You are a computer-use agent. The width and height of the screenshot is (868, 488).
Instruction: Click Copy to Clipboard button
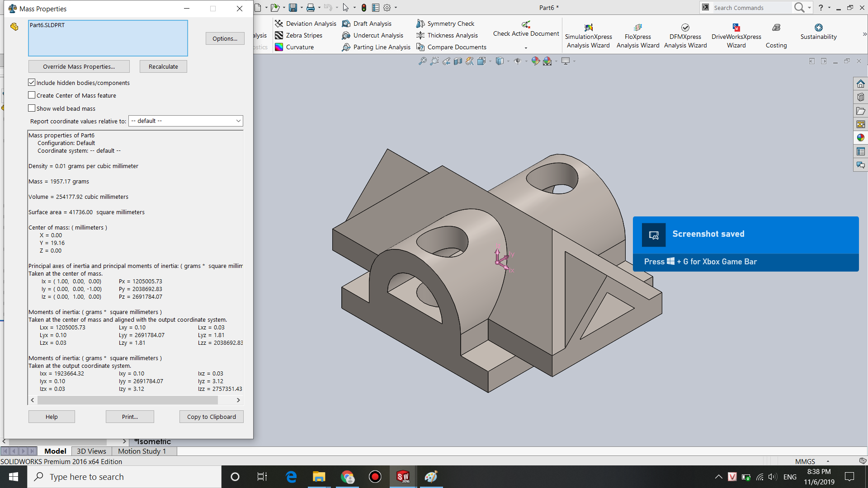[x=212, y=417]
